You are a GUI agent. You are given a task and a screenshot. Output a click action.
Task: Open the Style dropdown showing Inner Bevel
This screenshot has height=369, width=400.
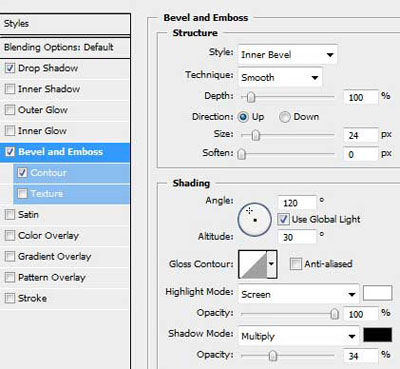pyautogui.click(x=288, y=54)
